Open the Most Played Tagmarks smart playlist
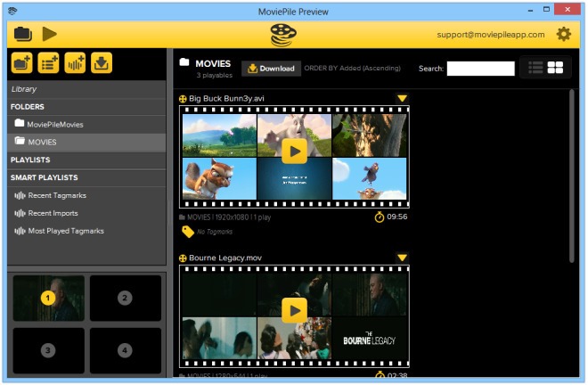This screenshot has height=385, width=588. (66, 231)
